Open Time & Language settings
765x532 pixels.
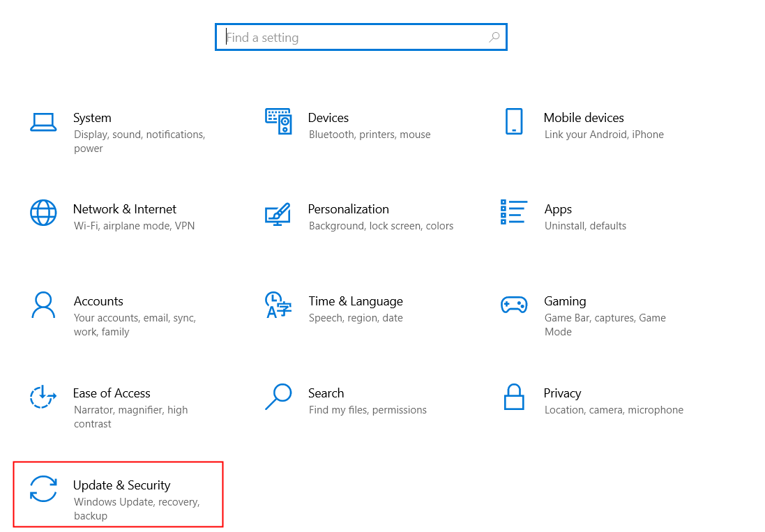[x=356, y=301]
